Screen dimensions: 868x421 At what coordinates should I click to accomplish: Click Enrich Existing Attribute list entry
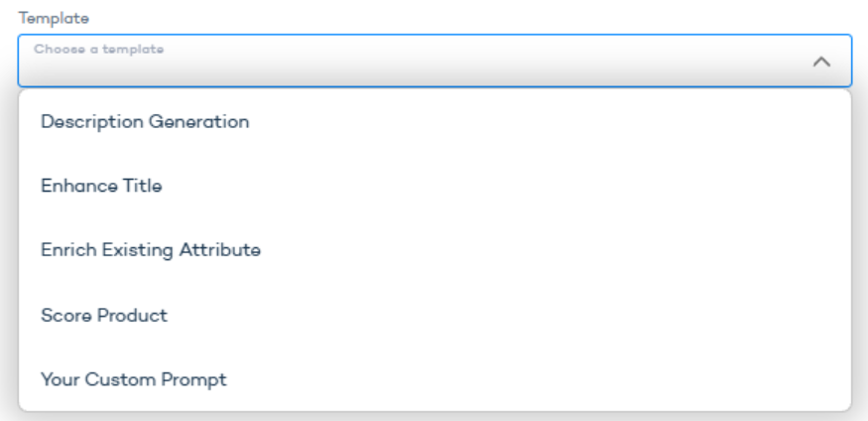(151, 250)
